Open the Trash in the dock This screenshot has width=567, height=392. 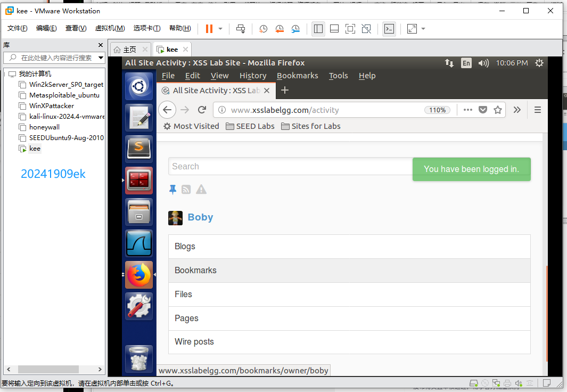(139, 359)
